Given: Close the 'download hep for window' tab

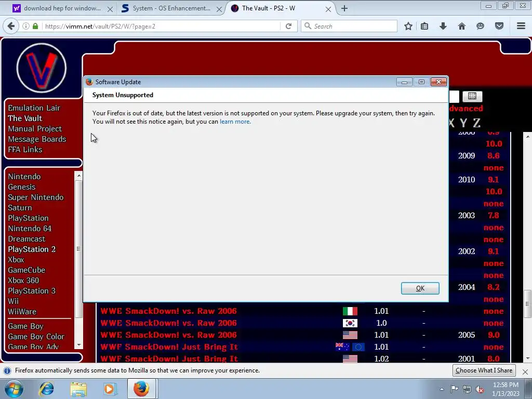Looking at the screenshot, I should click(110, 9).
